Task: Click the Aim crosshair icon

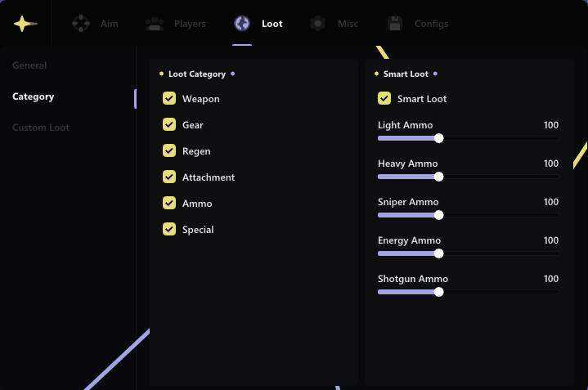Action: (81, 23)
